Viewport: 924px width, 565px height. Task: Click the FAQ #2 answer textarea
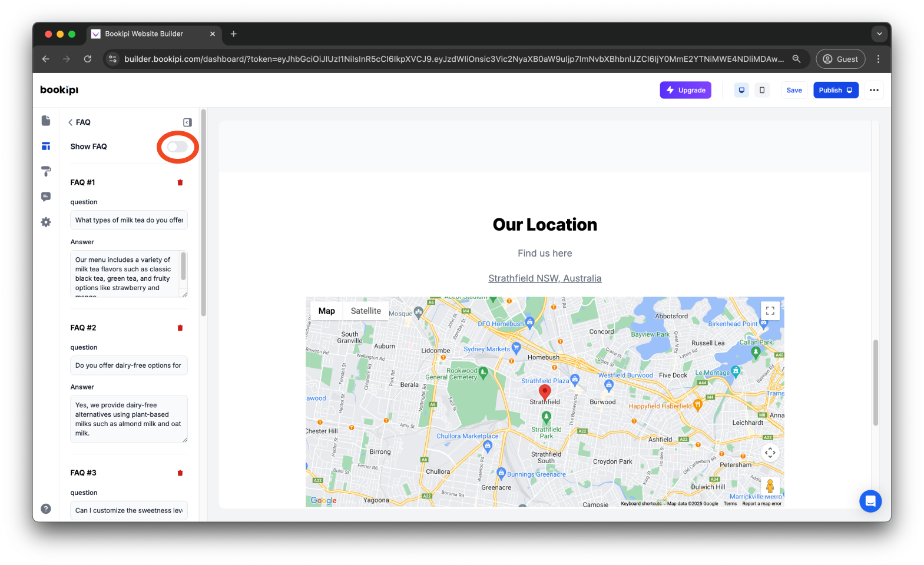pyautogui.click(x=129, y=419)
